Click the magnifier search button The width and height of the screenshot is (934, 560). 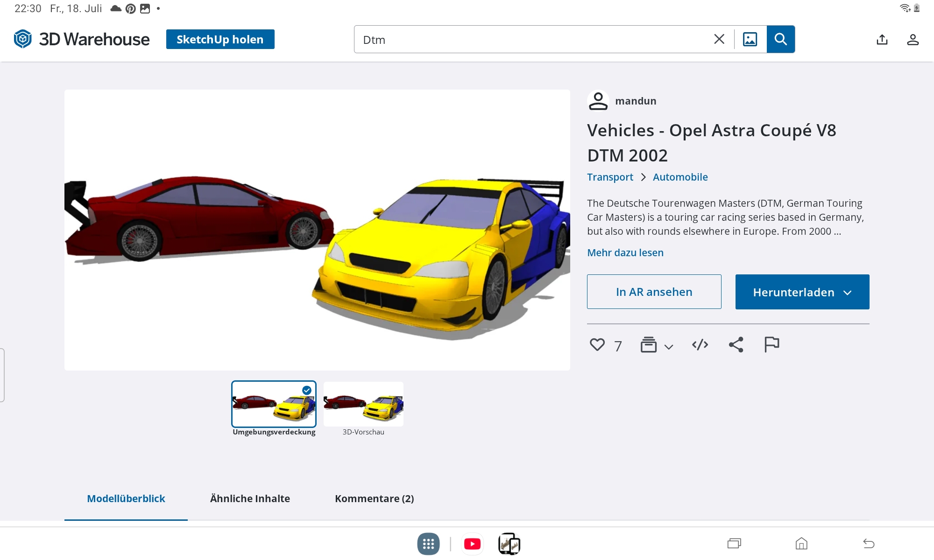point(780,39)
